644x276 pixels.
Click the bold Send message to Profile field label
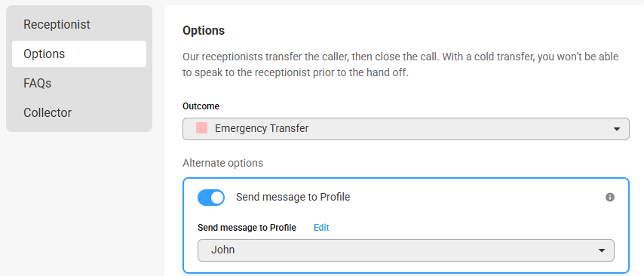[247, 228]
